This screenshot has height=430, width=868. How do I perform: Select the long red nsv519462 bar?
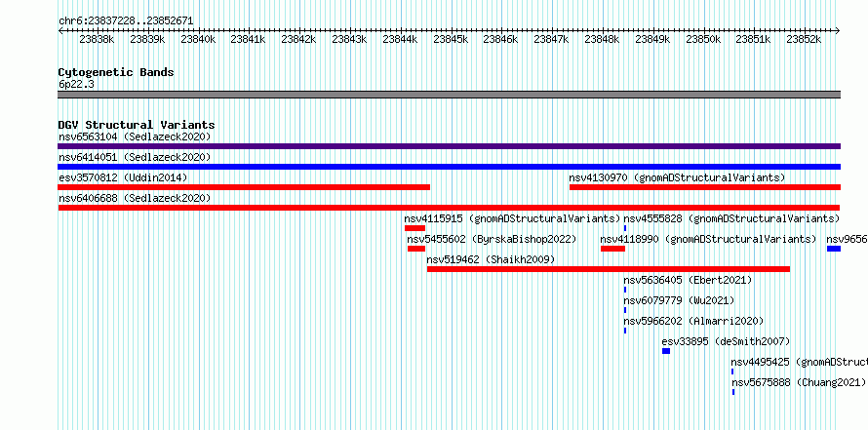click(609, 269)
